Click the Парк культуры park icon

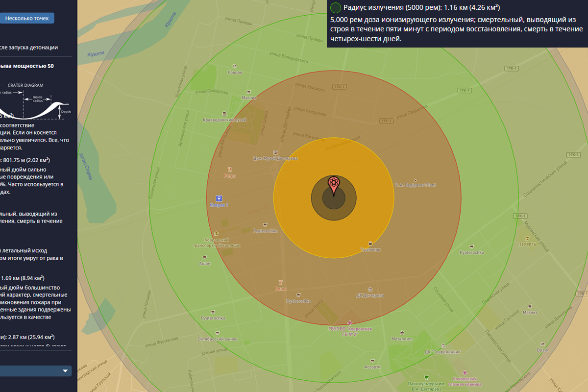[426, 377]
